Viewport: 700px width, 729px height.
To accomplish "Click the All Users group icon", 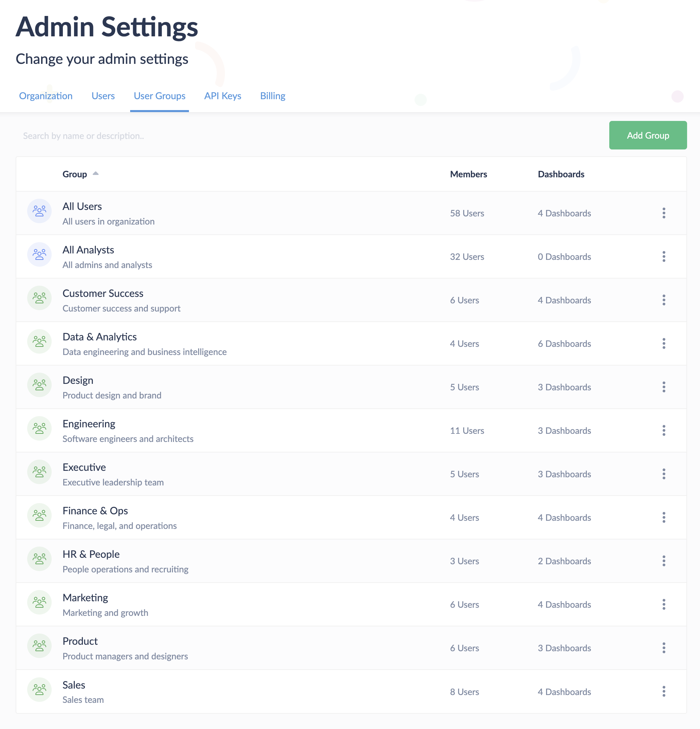I will 39,211.
